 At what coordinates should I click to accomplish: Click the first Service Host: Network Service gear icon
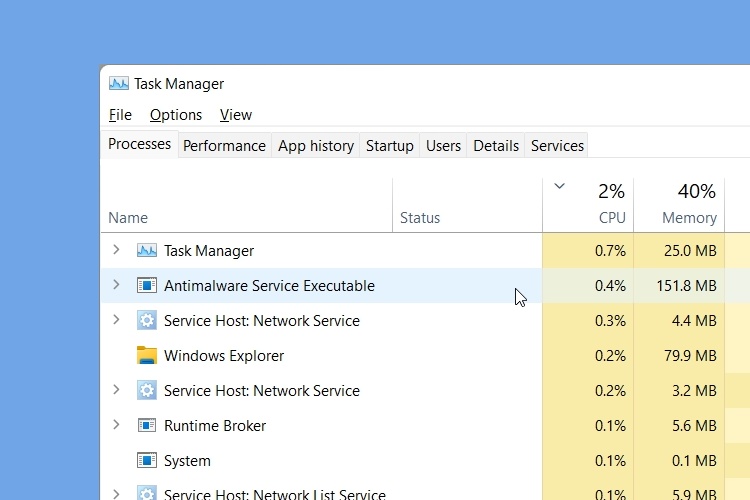pyautogui.click(x=147, y=321)
